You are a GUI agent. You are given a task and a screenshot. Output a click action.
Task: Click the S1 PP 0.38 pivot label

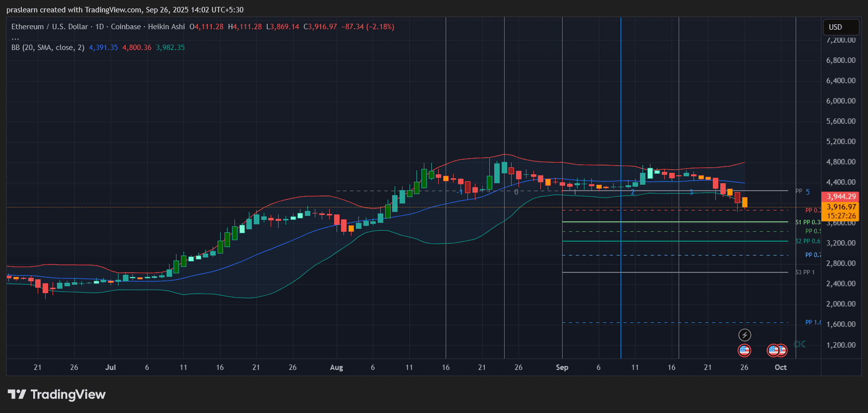(x=808, y=222)
